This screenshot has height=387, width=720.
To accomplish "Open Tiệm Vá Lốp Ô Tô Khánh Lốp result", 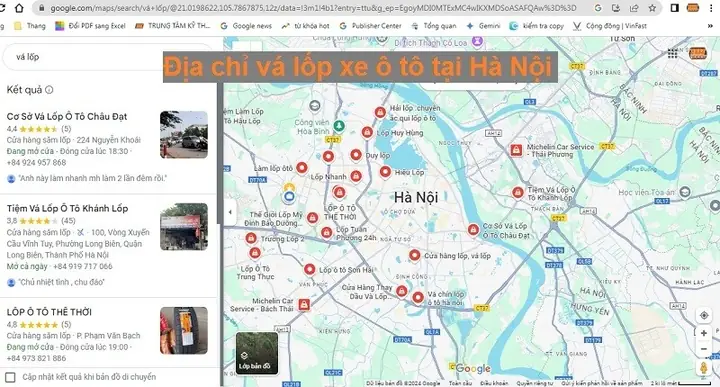I will point(68,208).
